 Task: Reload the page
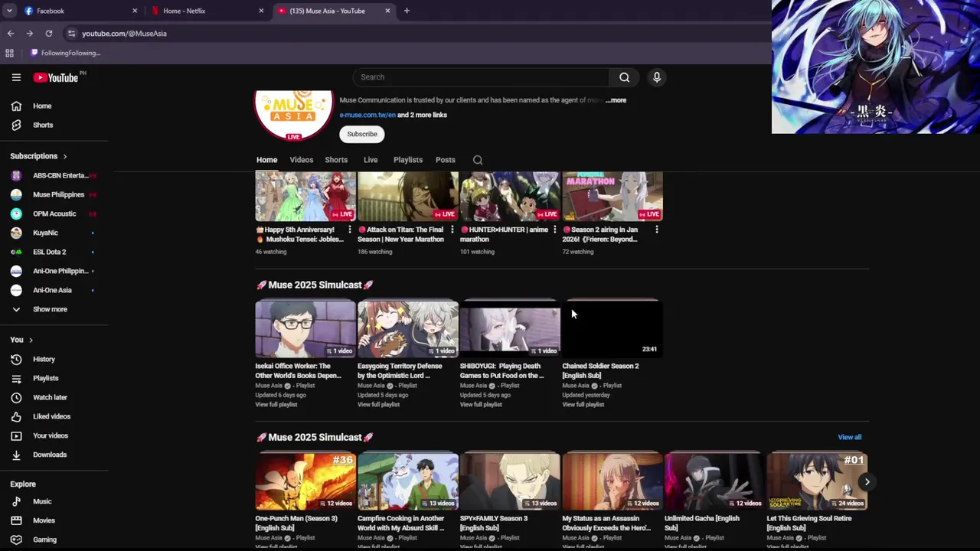click(49, 34)
